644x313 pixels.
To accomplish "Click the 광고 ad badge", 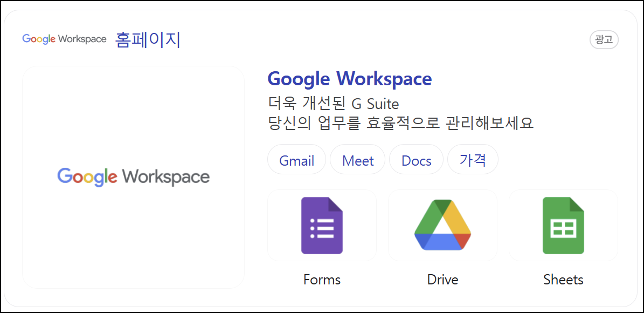I will (x=604, y=40).
